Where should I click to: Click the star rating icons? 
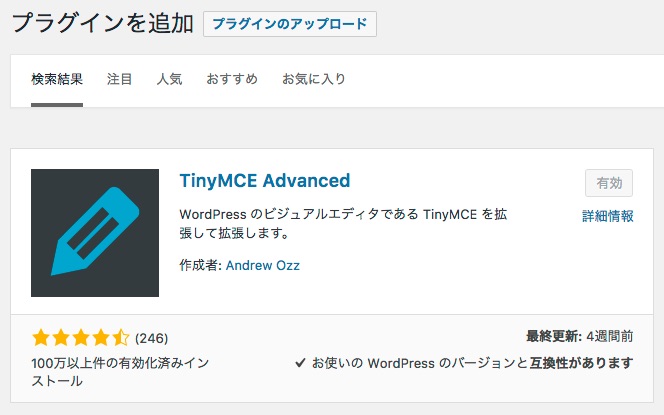click(80, 338)
